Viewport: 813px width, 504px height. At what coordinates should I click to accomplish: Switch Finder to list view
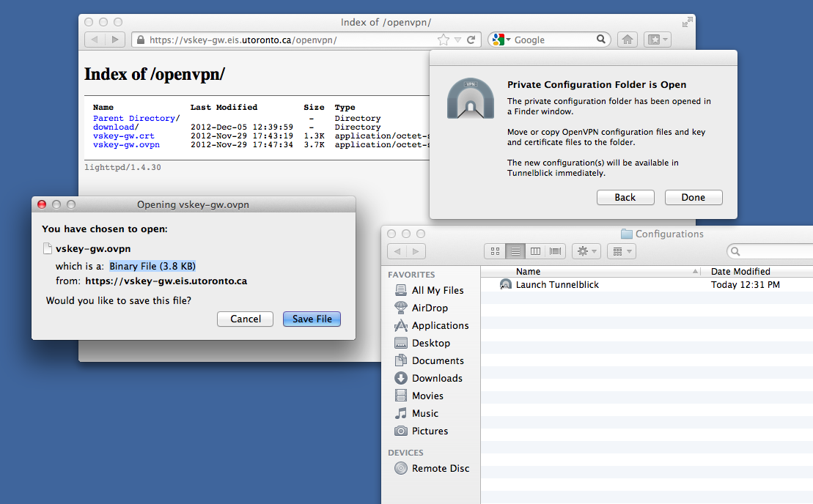tap(515, 251)
